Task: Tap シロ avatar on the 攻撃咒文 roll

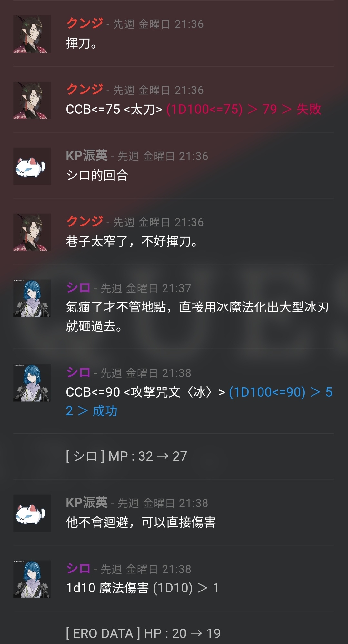Action: point(32,383)
